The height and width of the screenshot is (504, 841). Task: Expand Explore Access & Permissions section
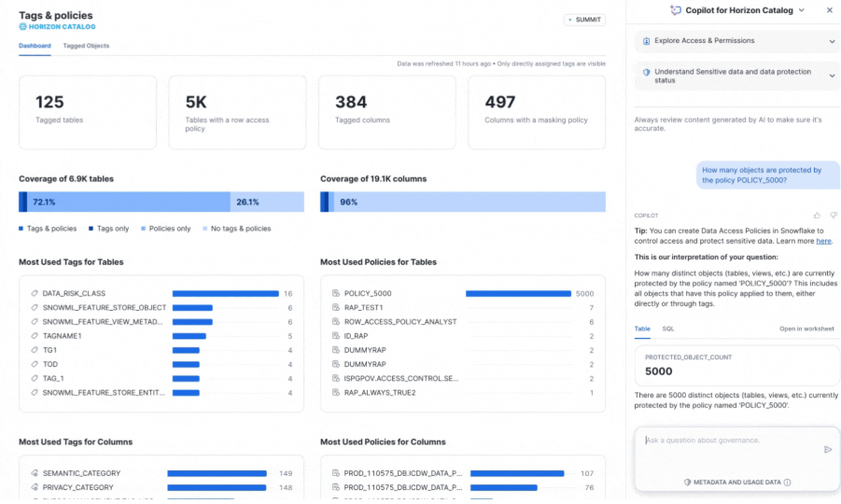click(x=832, y=41)
